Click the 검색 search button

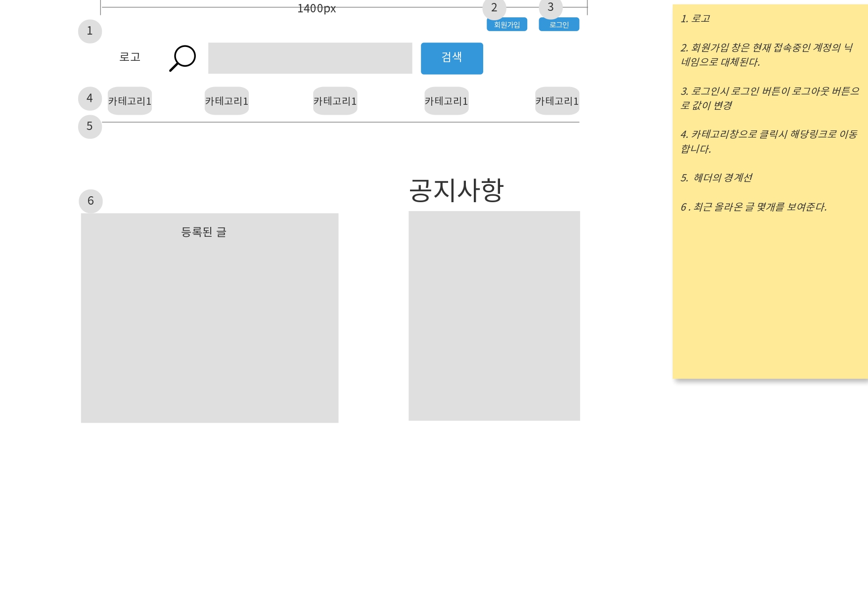452,58
